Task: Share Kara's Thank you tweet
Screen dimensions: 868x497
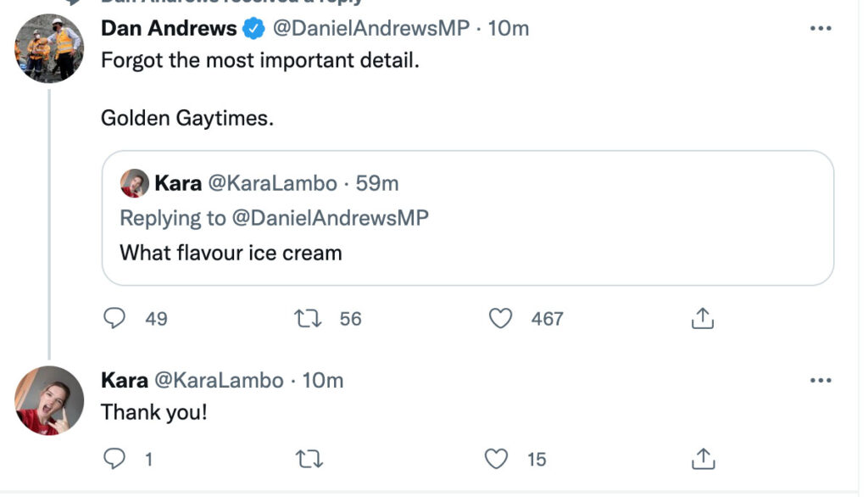Action: pyautogui.click(x=702, y=459)
